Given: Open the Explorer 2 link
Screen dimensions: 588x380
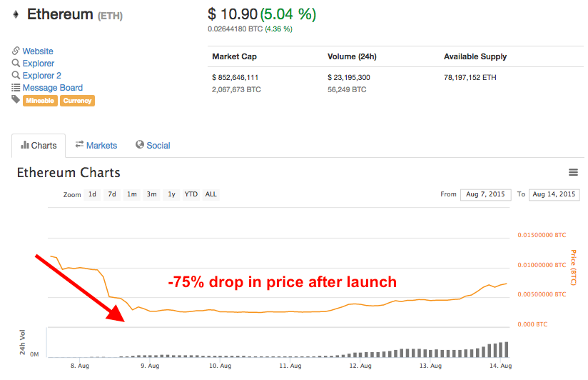Looking at the screenshot, I should click(x=41, y=76).
